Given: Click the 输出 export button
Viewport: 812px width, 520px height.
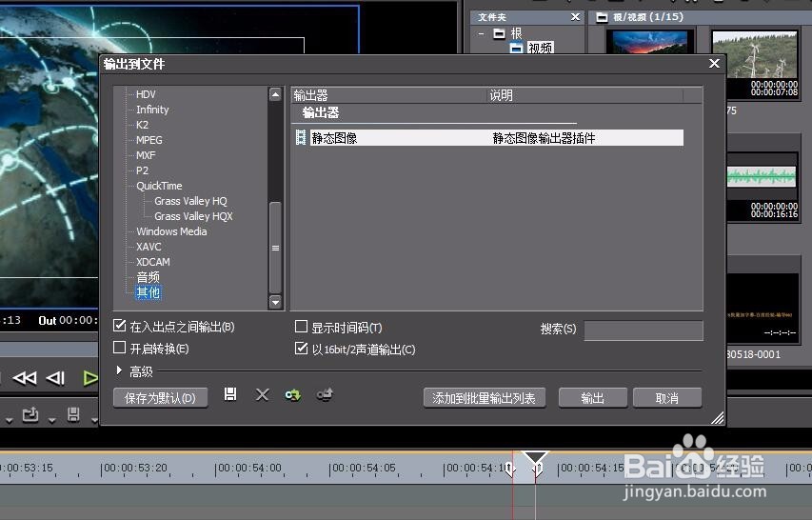Looking at the screenshot, I should [592, 398].
